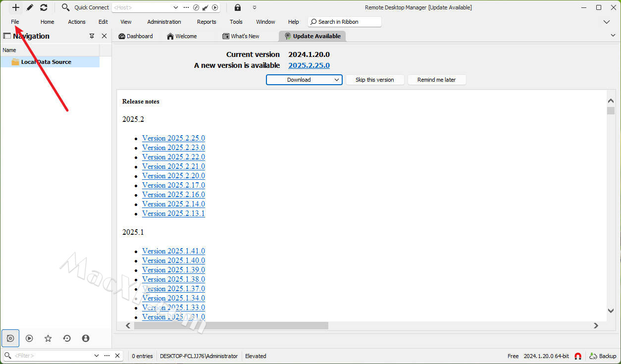Image resolution: width=621 pixels, height=364 pixels.
Task: Open the 2025.2.25.0 link beside 'A new version is available'
Action: 309,65
